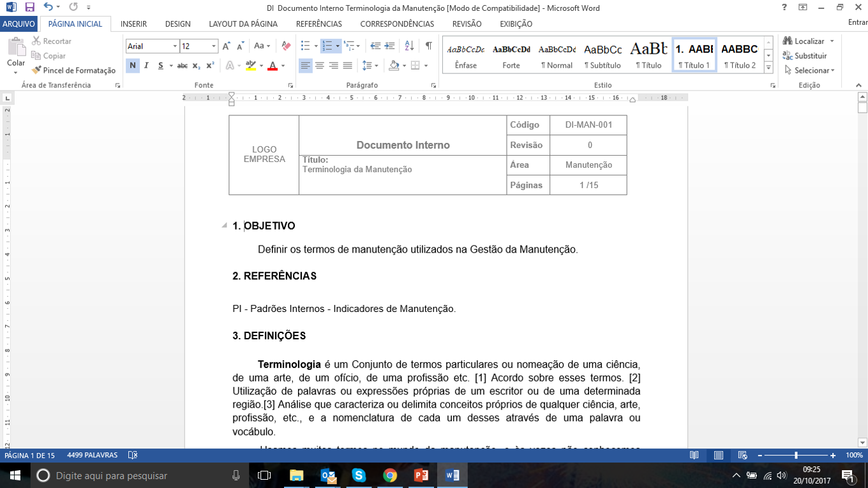Click 4499 PALAVRAS word count

pos(93,455)
